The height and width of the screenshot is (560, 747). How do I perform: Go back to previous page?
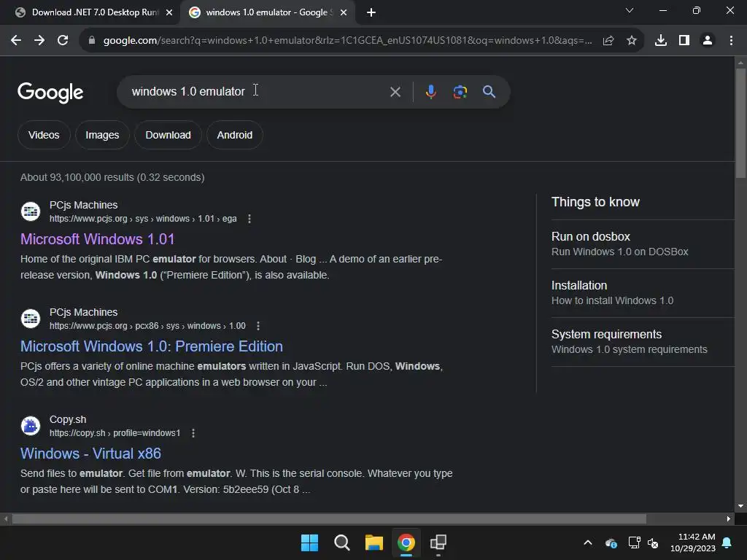[16, 41]
